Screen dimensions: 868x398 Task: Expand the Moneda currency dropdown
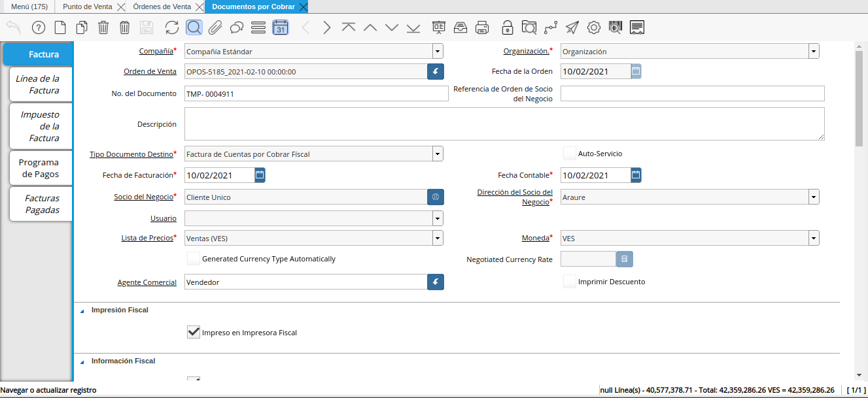813,239
